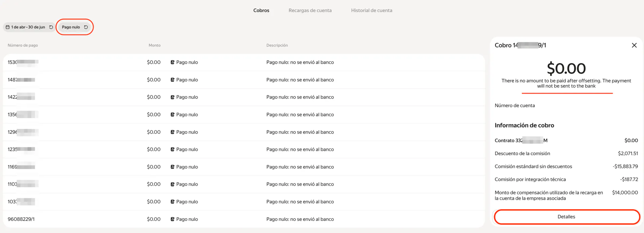Select the payment number starting with 1487
The width and height of the screenshot is (644, 233).
[x=21, y=80]
